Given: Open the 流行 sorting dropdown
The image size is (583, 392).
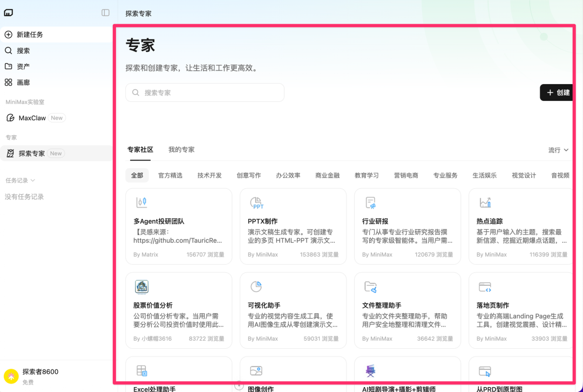Looking at the screenshot, I should (x=559, y=150).
